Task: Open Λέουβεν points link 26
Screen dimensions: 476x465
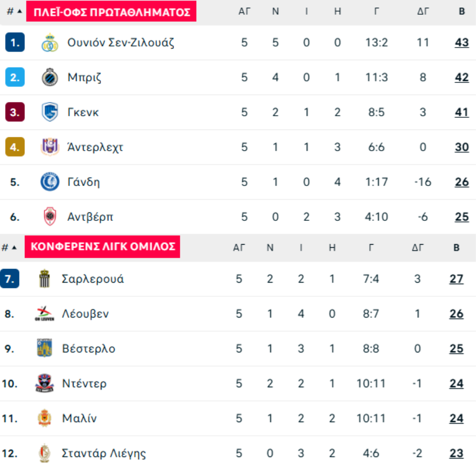Action: coord(456,314)
